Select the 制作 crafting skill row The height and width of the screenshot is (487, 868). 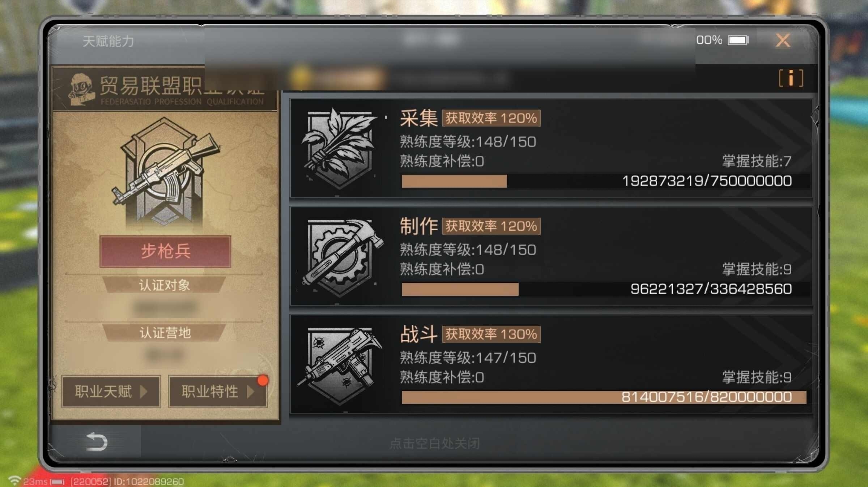tap(551, 256)
